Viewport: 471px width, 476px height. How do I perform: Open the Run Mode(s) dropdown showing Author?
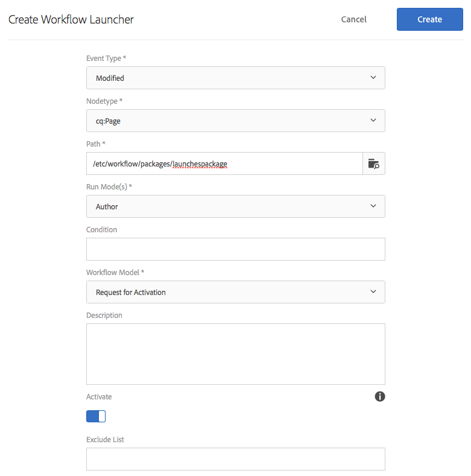(235, 206)
